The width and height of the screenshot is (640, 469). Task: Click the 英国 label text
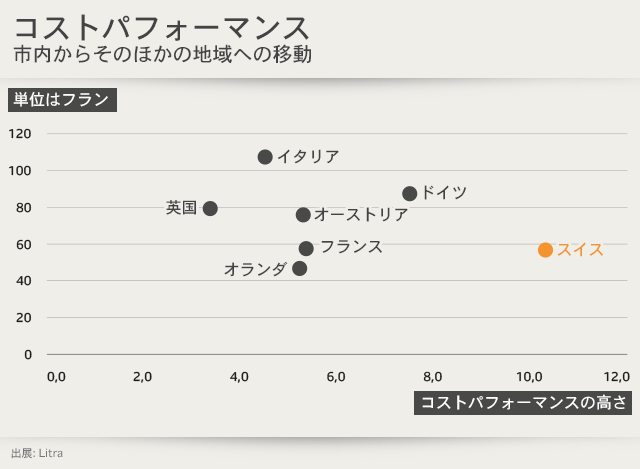[x=182, y=208]
